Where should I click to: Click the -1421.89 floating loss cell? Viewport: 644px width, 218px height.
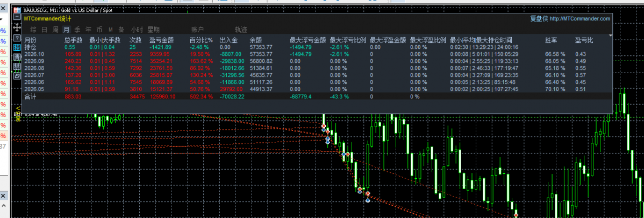tap(161, 47)
